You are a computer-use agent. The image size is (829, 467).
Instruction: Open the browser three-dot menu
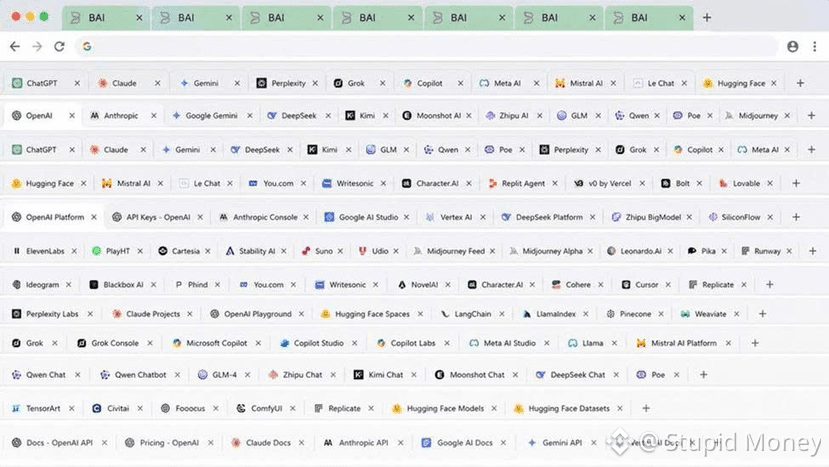point(814,47)
